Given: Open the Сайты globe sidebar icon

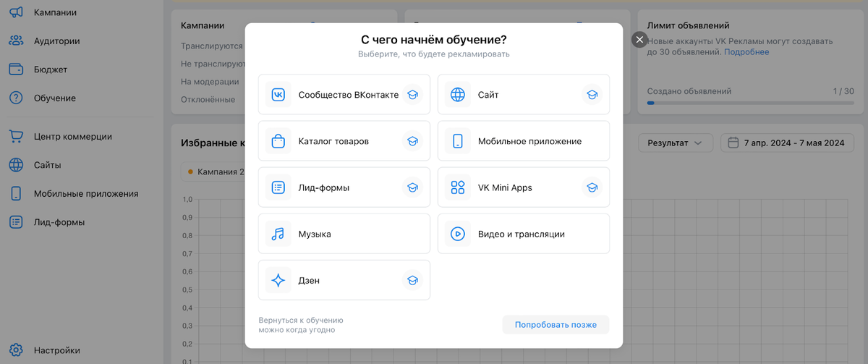Looking at the screenshot, I should [x=16, y=165].
